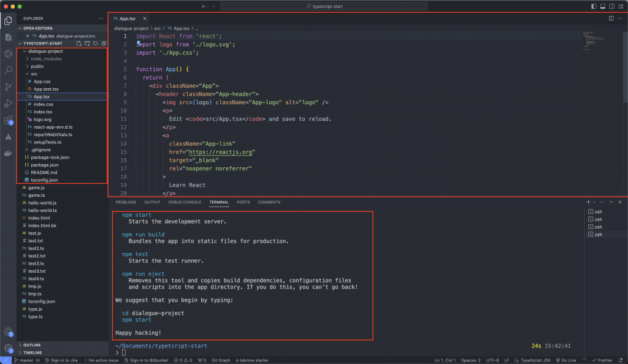Open new terminal profile dropdown arrow
The width and height of the screenshot is (628, 364).
coord(594,202)
